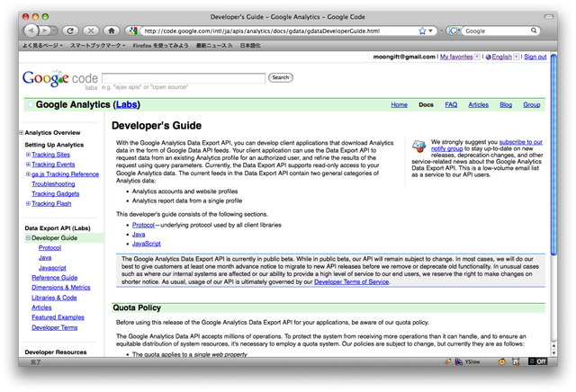Star the Google Analytics project icon
The image size is (576, 392).
point(31,104)
